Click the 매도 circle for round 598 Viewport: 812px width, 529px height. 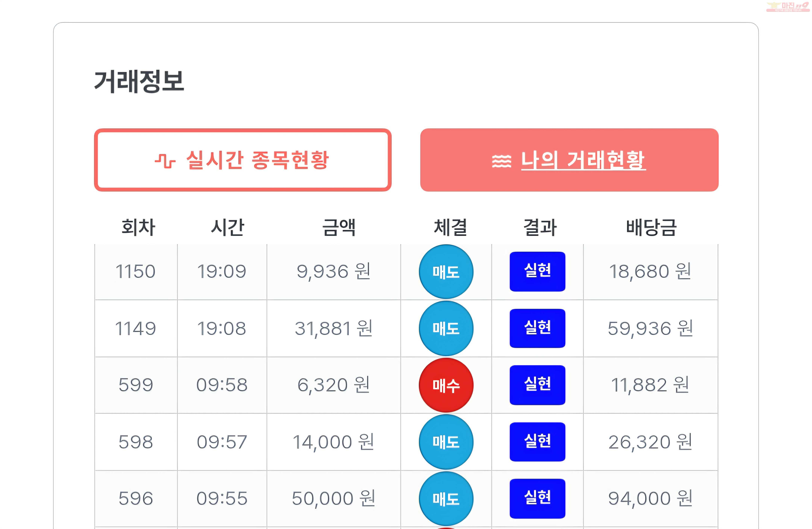446,442
